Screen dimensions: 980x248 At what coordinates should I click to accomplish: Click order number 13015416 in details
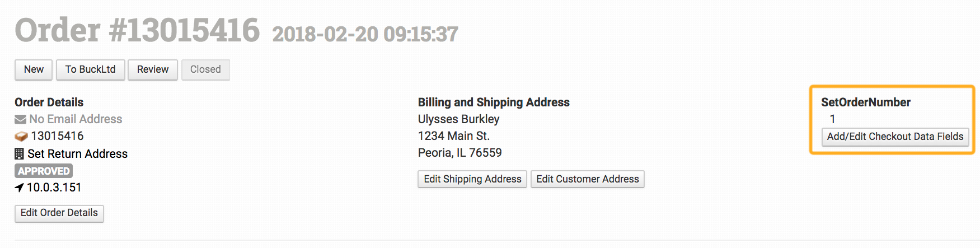tap(57, 136)
